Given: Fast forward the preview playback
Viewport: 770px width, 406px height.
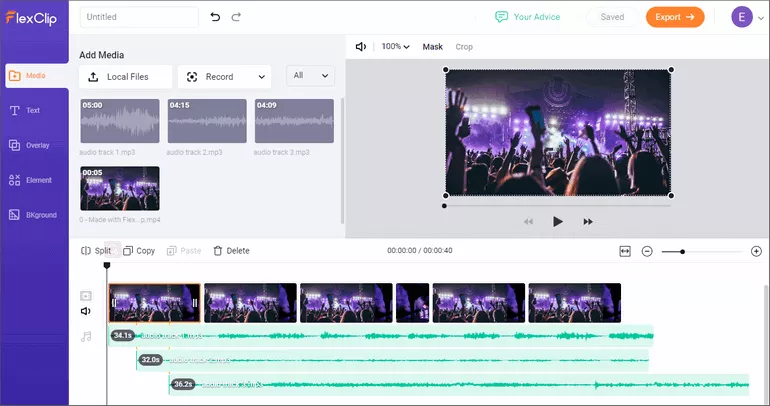Looking at the screenshot, I should [x=588, y=222].
